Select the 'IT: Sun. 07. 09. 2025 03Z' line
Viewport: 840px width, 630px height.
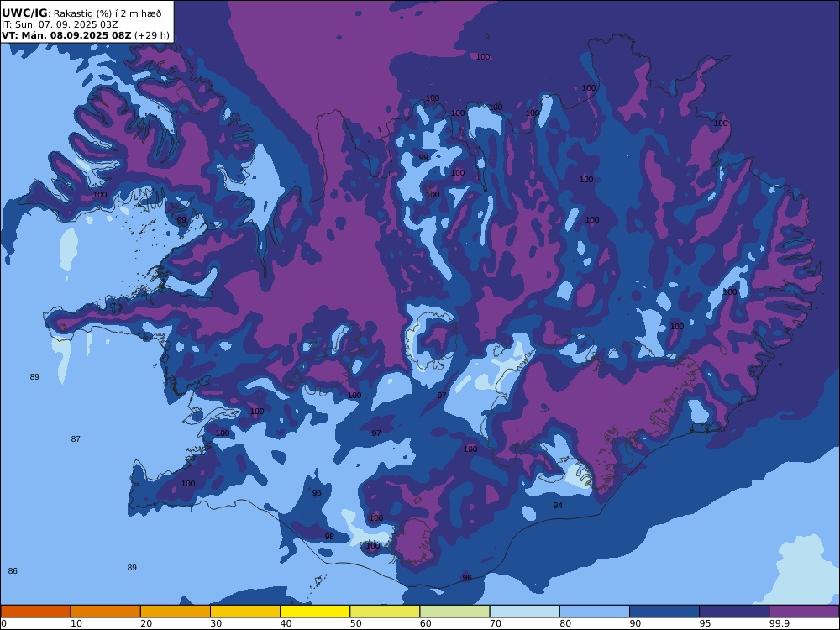point(60,24)
